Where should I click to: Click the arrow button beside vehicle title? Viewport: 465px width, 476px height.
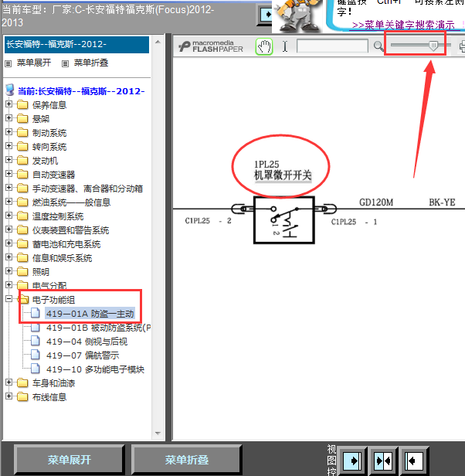(265, 15)
